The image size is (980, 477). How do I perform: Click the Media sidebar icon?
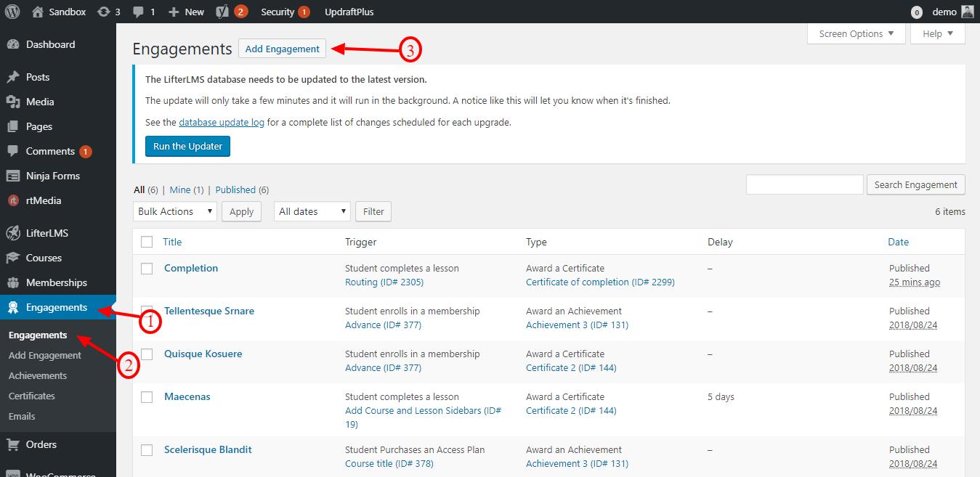coord(13,102)
